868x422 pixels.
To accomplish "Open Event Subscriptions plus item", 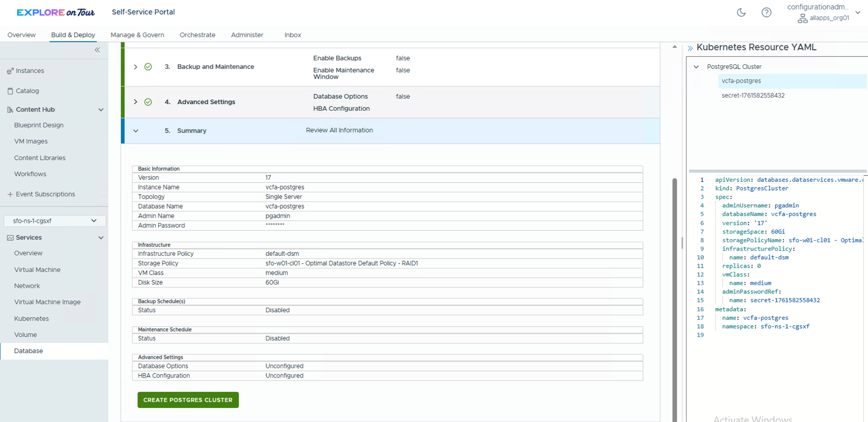I will coord(45,194).
